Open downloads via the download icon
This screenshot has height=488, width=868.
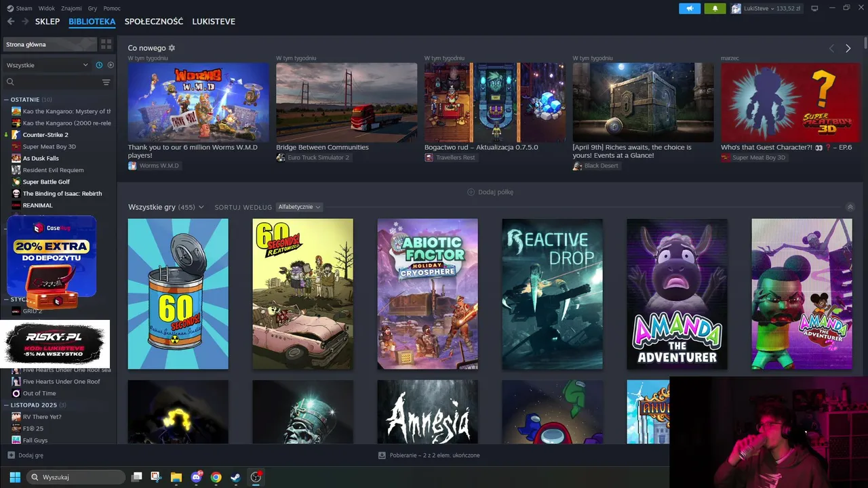click(382, 455)
